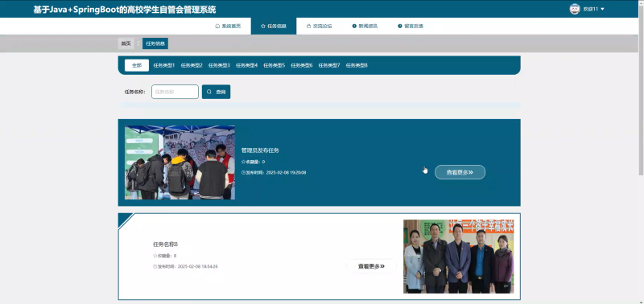Select the 全部 filter tab

[x=137, y=65]
